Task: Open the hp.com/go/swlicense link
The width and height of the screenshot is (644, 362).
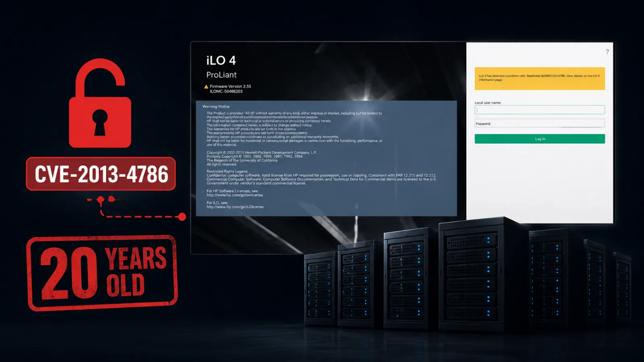Action: point(235,195)
